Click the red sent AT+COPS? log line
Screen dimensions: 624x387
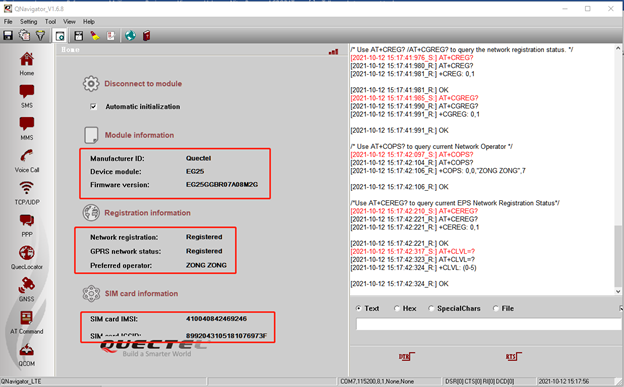[412, 154]
